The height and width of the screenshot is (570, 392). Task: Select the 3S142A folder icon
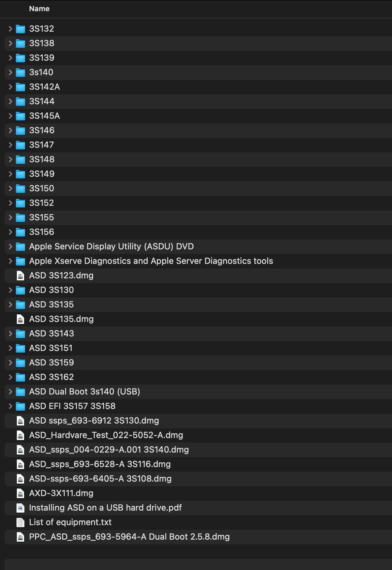coord(20,87)
